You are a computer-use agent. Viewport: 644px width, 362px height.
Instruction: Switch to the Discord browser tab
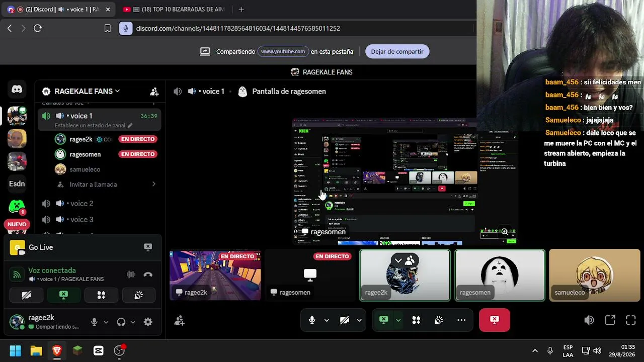(x=58, y=10)
